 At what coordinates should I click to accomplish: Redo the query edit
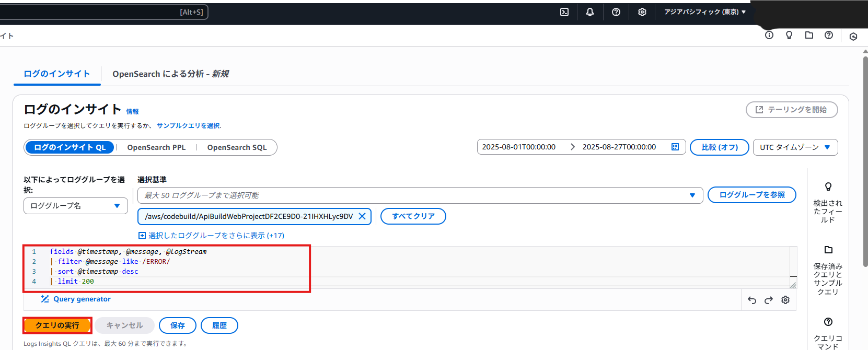[x=769, y=300]
